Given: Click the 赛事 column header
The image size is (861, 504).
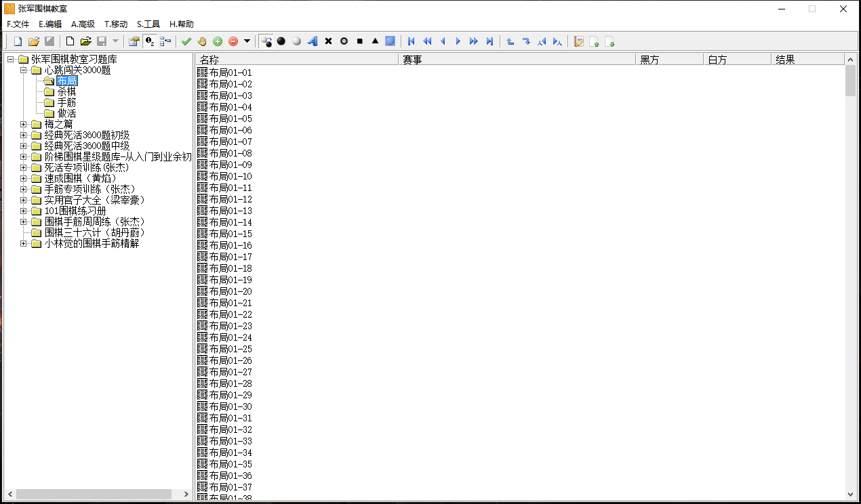Looking at the screenshot, I should [517, 60].
